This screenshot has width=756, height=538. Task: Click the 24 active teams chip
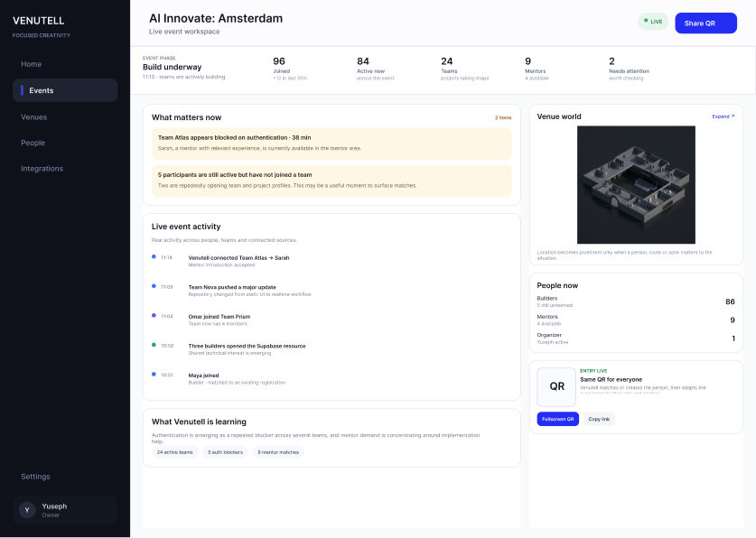point(174,452)
